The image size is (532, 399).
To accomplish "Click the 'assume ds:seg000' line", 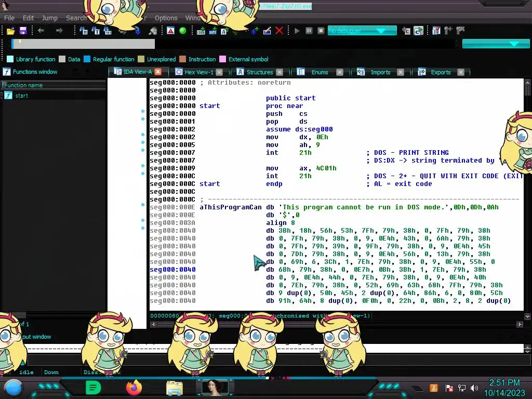I will (x=299, y=129).
